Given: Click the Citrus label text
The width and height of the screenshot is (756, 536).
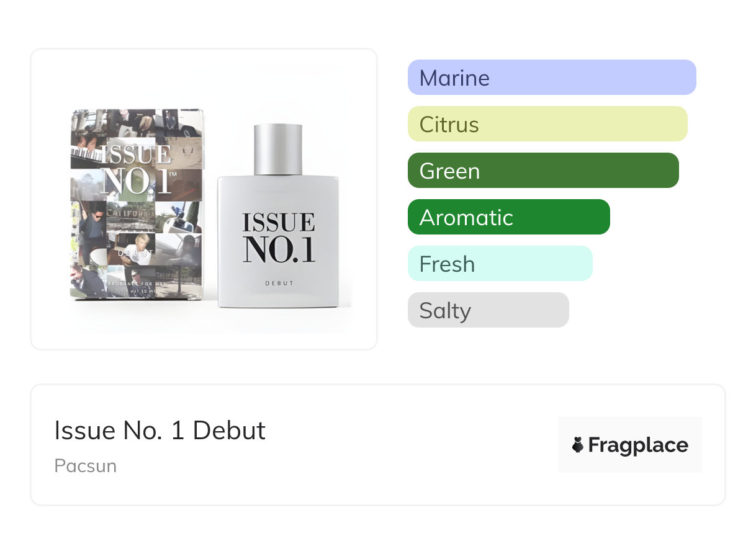Looking at the screenshot, I should pos(449,125).
